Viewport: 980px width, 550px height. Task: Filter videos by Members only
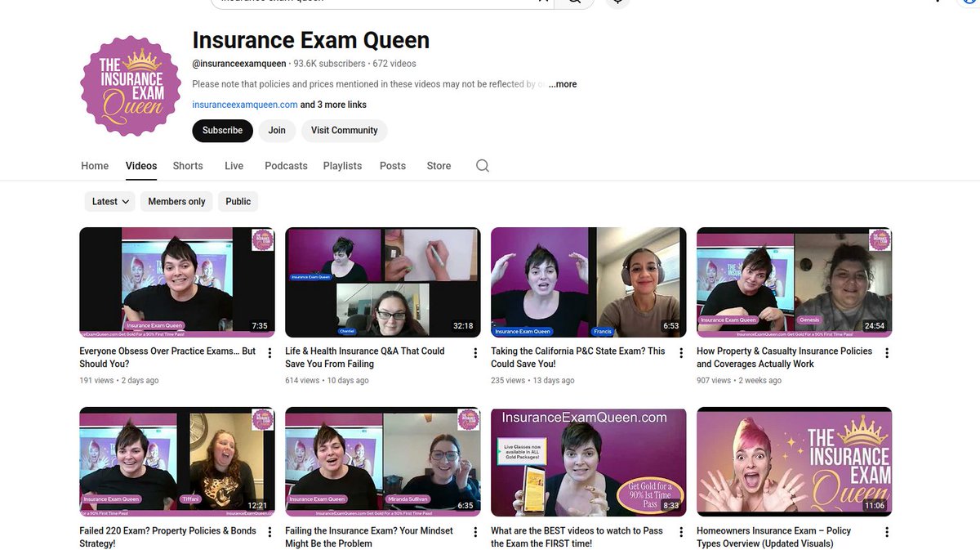176,202
